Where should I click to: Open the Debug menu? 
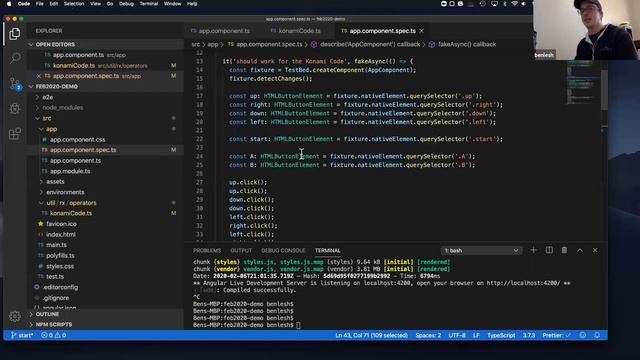126,4
